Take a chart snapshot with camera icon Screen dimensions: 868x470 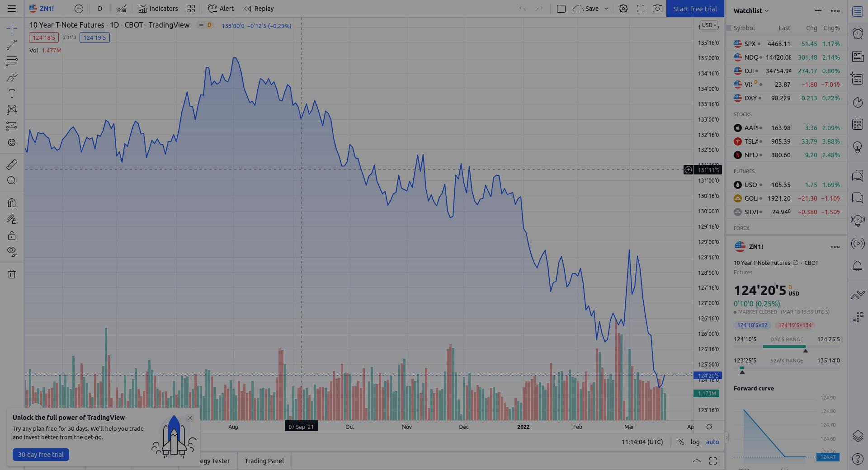(657, 9)
